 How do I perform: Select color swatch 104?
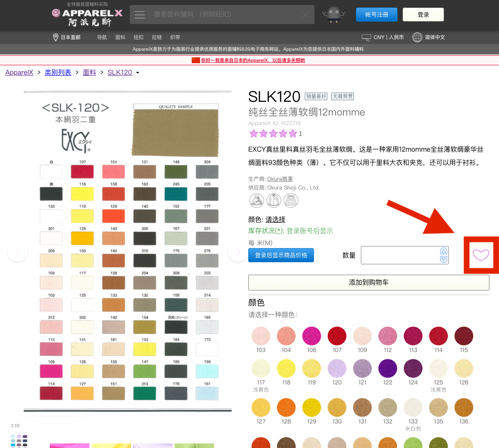(286, 336)
